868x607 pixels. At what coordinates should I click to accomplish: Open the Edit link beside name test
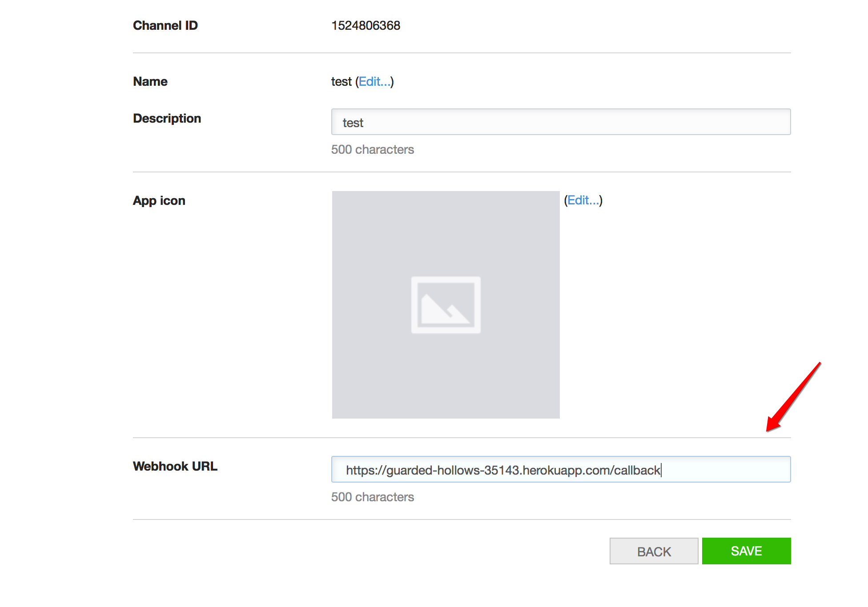tap(374, 81)
